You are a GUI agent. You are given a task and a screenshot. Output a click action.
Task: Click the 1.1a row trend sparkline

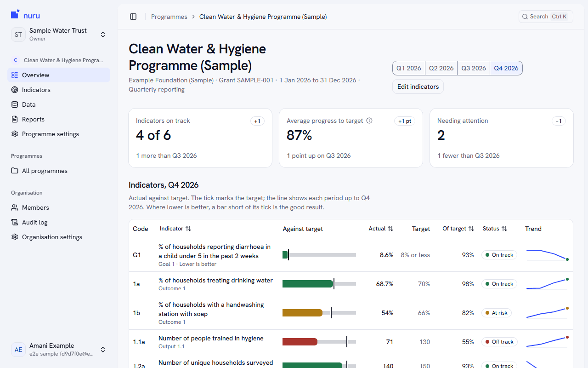[x=547, y=342]
